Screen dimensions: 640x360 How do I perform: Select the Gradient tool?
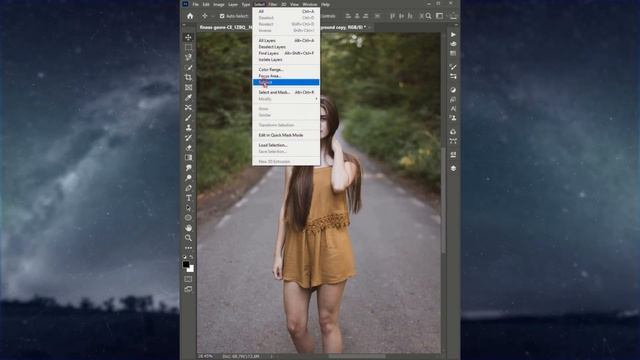188,158
